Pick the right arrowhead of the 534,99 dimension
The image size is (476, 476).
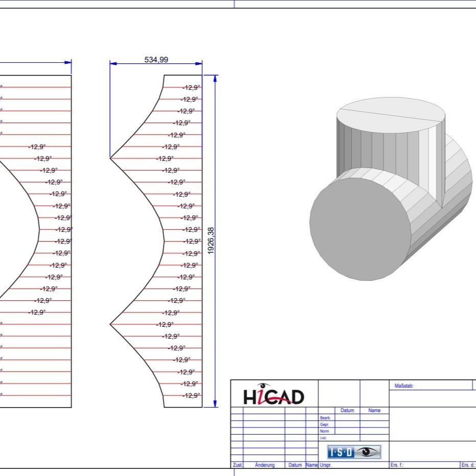tap(199, 64)
